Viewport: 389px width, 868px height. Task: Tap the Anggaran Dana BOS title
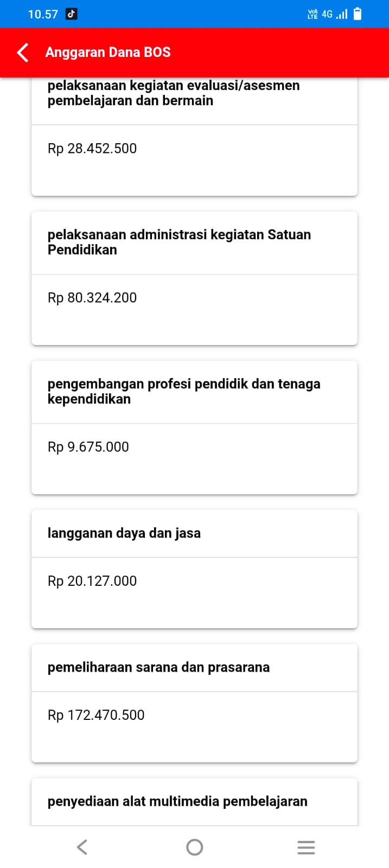108,53
